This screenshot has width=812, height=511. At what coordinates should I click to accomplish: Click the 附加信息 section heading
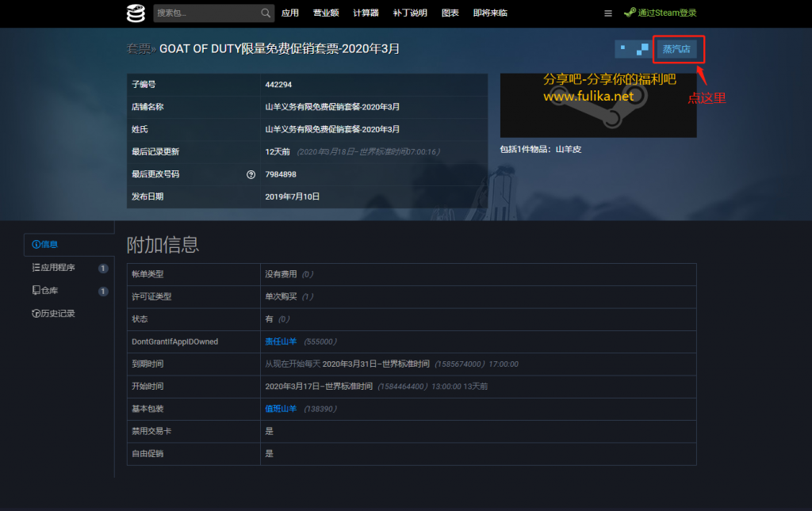click(163, 245)
